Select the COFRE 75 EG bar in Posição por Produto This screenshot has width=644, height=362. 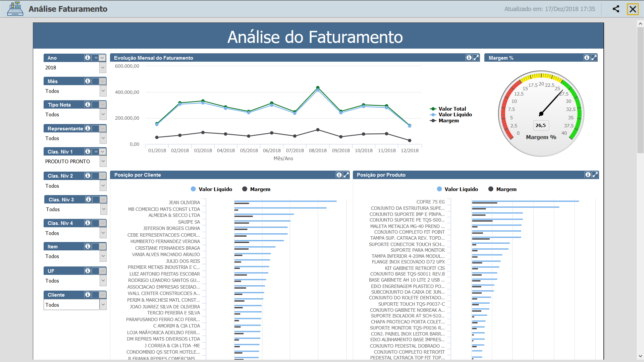[x=523, y=201]
